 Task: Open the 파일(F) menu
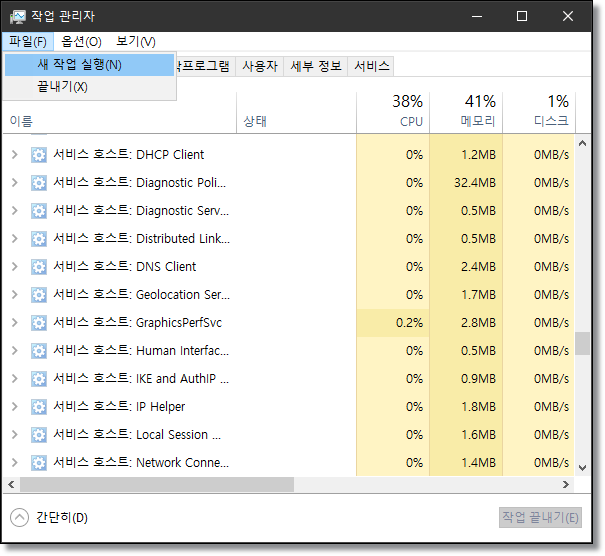tap(28, 42)
